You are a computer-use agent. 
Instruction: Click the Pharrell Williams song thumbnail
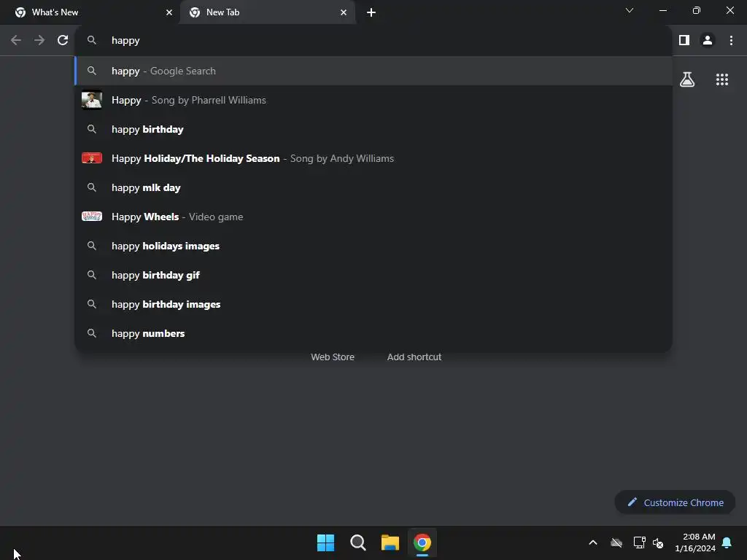[91, 100]
